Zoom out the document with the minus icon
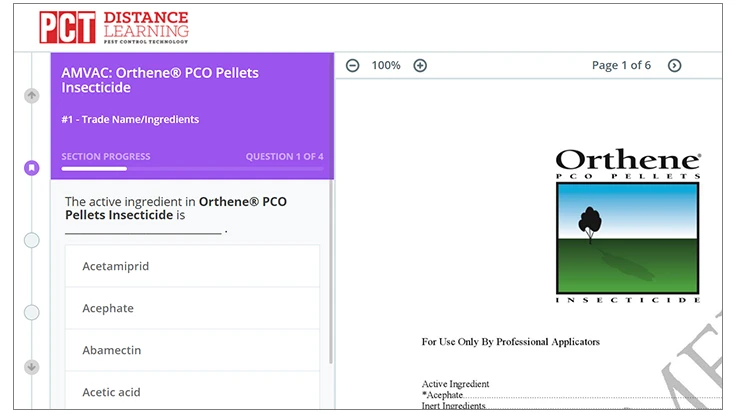This screenshot has width=736, height=414. (x=352, y=66)
